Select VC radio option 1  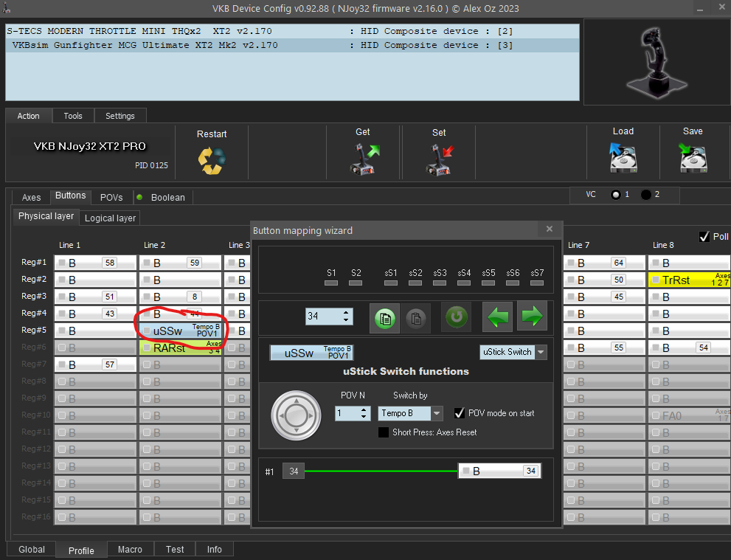tap(616, 195)
